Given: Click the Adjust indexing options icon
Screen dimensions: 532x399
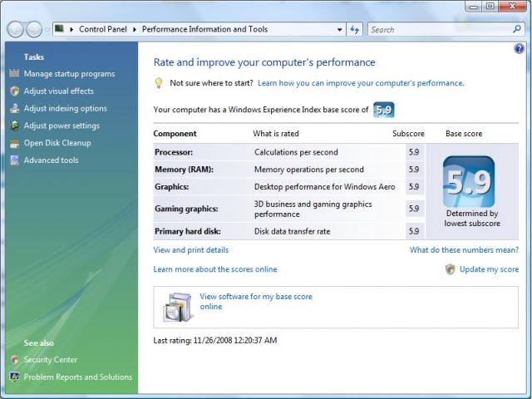Looking at the screenshot, I should pyautogui.click(x=14, y=108).
